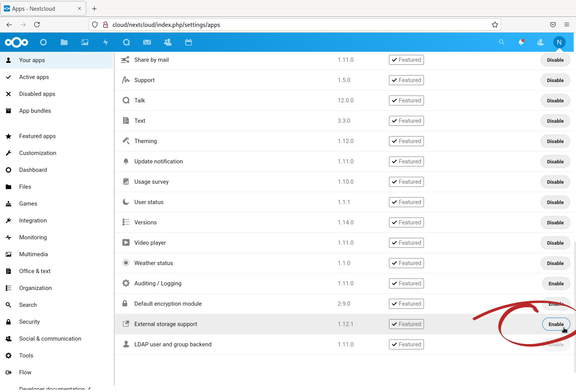Disable the Theming app

click(555, 141)
